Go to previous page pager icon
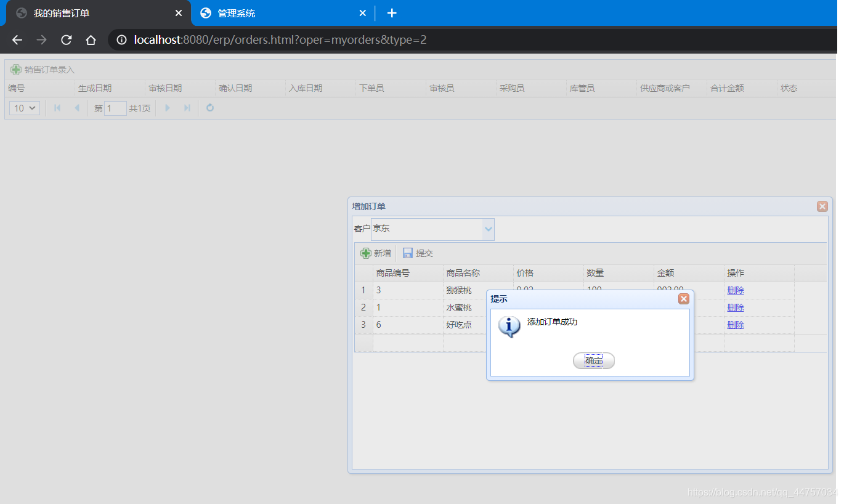This screenshot has height=504, width=844. [x=77, y=108]
